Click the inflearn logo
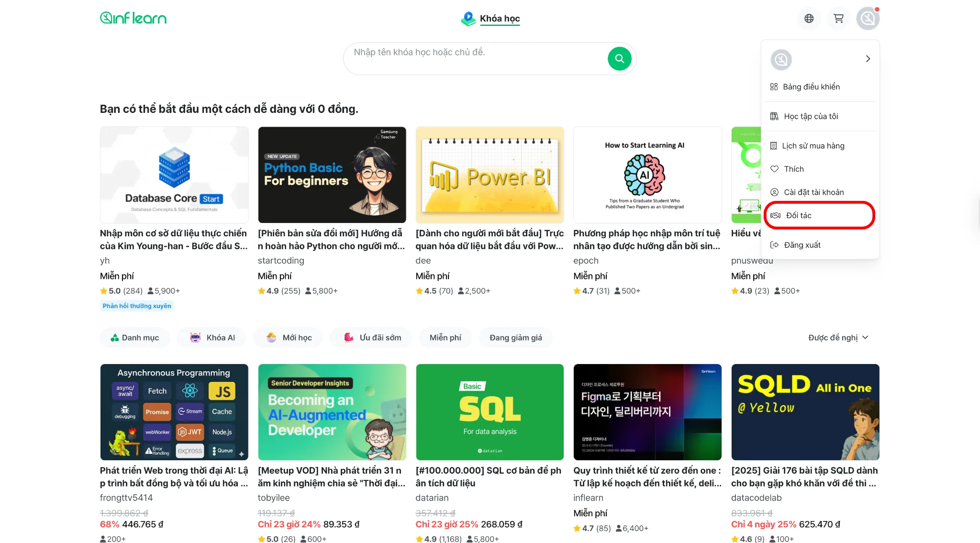This screenshot has height=543, width=980. click(x=133, y=18)
